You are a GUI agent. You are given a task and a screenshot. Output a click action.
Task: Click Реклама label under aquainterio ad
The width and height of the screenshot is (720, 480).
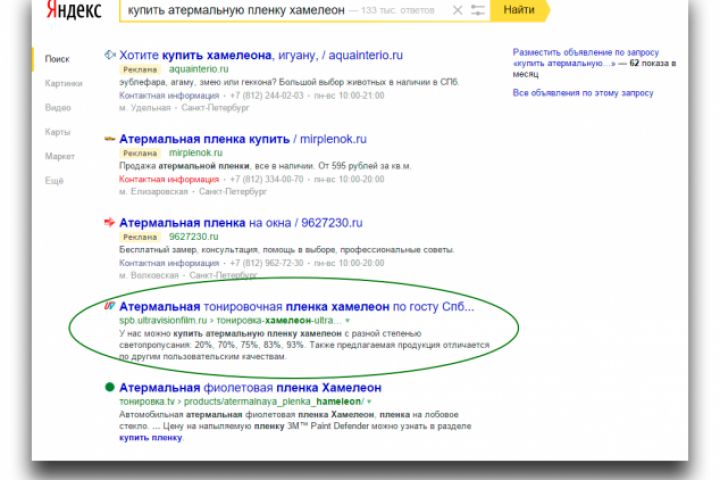click(140, 69)
